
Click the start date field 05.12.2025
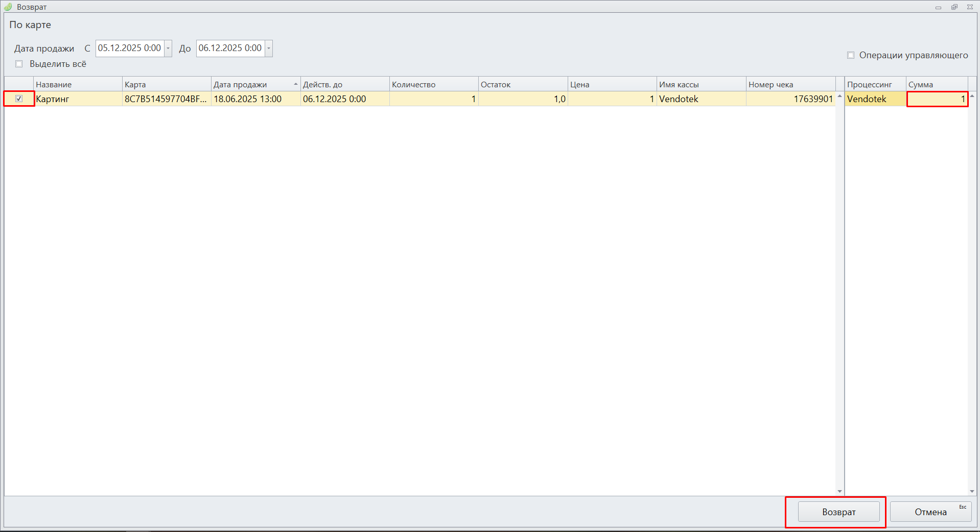click(x=129, y=49)
